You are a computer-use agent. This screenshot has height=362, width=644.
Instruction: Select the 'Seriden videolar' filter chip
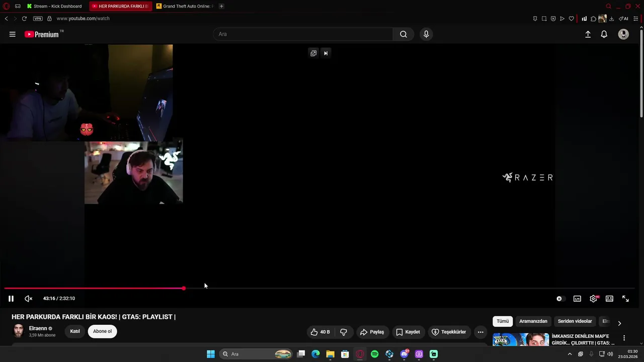575,321
